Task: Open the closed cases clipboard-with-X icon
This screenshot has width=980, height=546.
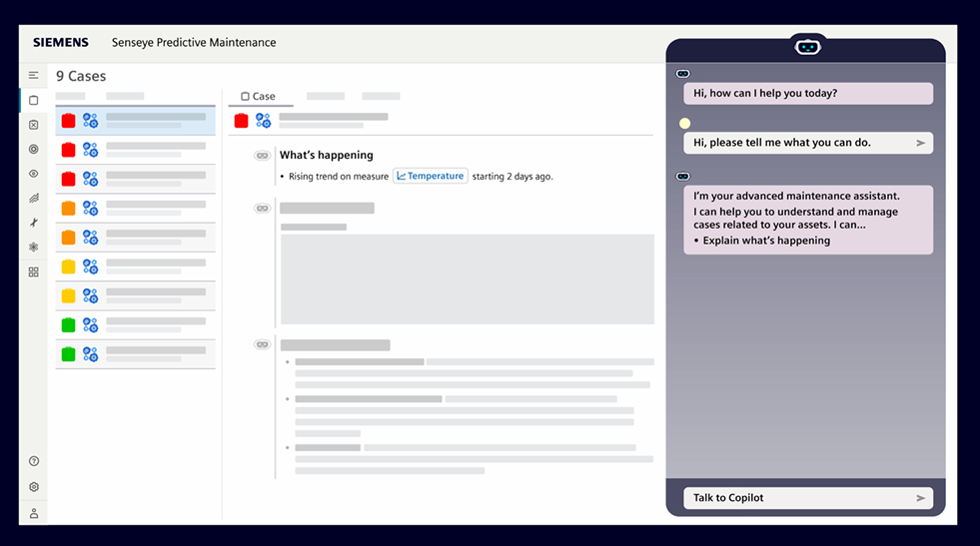Action: click(x=34, y=125)
